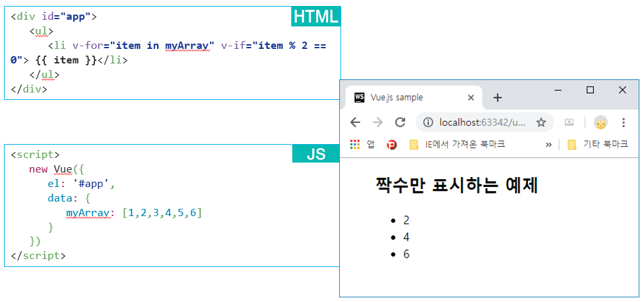This screenshot has height=302, width=644.
Task: Click the 짝수만 표시하는 예제 heading
Action: 457,186
